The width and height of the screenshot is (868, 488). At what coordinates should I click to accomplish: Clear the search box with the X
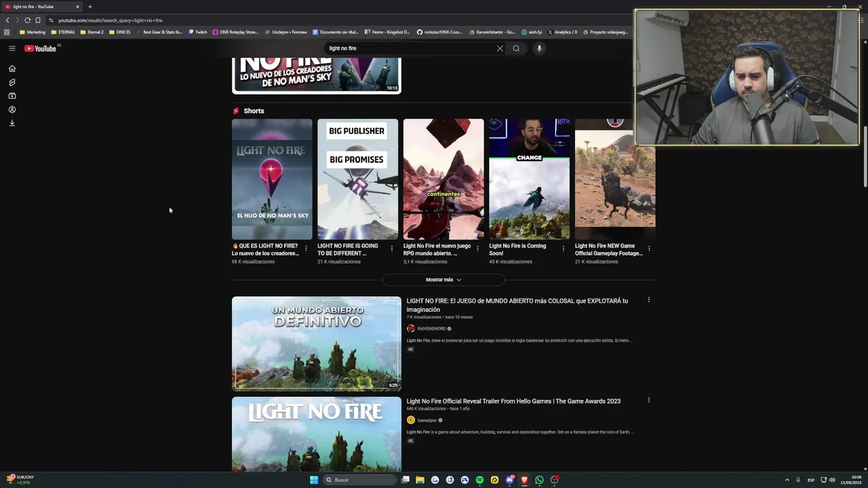(500, 48)
